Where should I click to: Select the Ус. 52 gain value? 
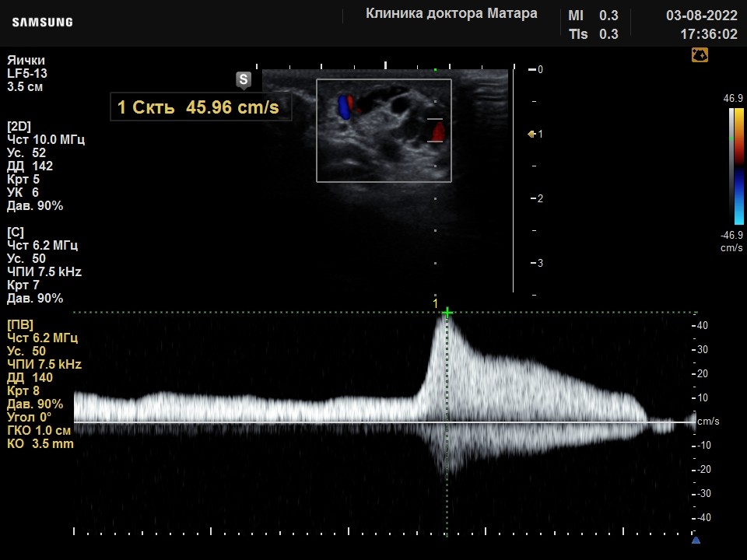26,153
